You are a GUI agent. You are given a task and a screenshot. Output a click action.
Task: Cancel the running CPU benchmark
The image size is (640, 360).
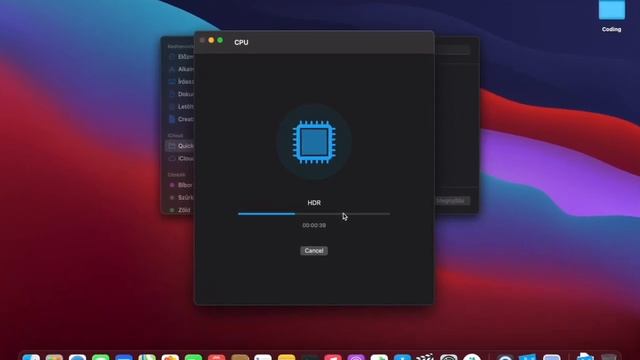pyautogui.click(x=313, y=251)
